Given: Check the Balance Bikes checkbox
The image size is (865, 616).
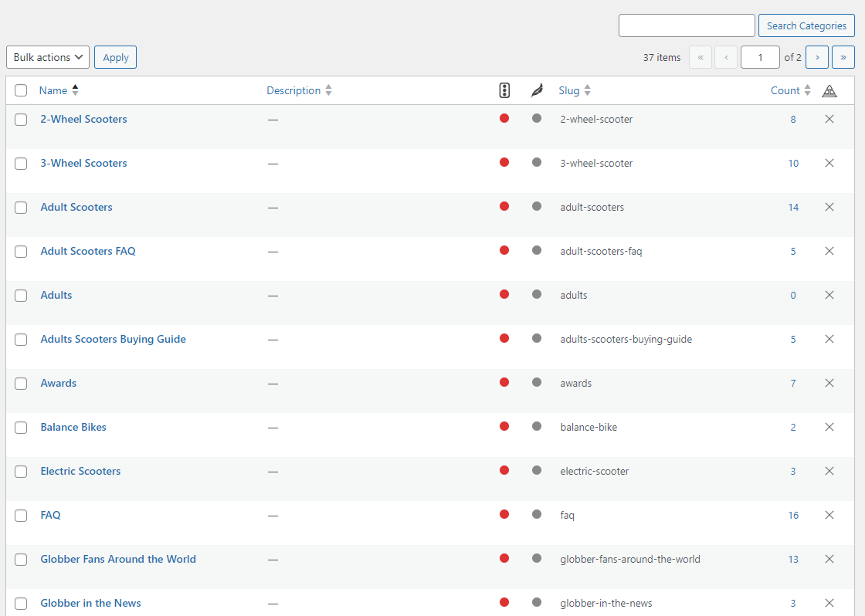Looking at the screenshot, I should [x=21, y=428].
